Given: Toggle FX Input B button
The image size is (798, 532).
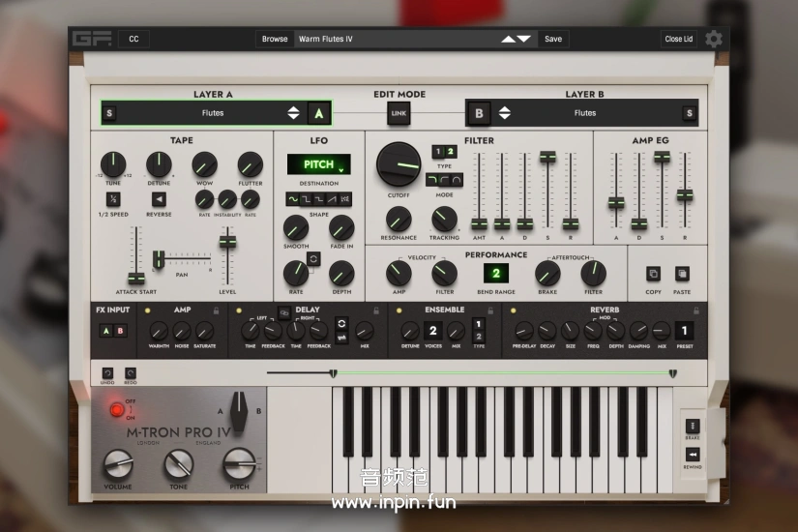Looking at the screenshot, I should tap(120, 331).
